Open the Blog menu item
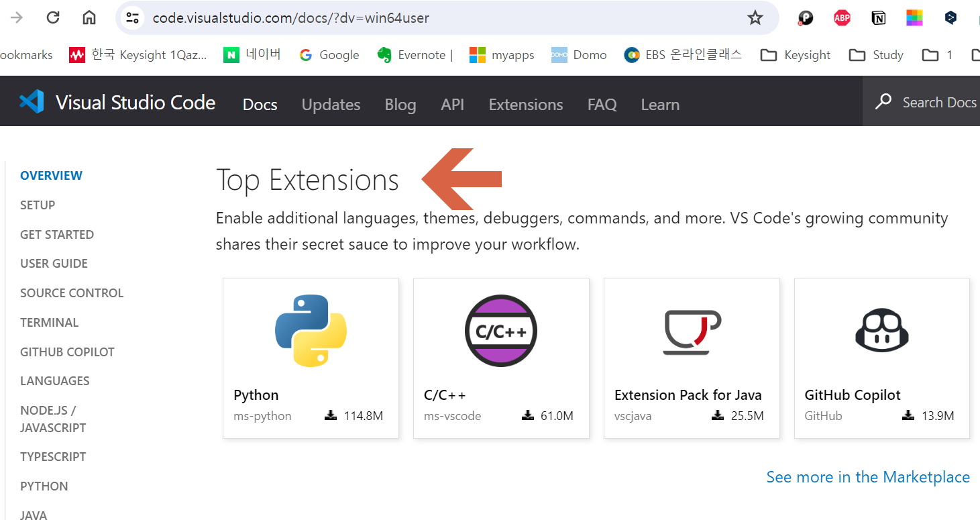 pos(400,105)
